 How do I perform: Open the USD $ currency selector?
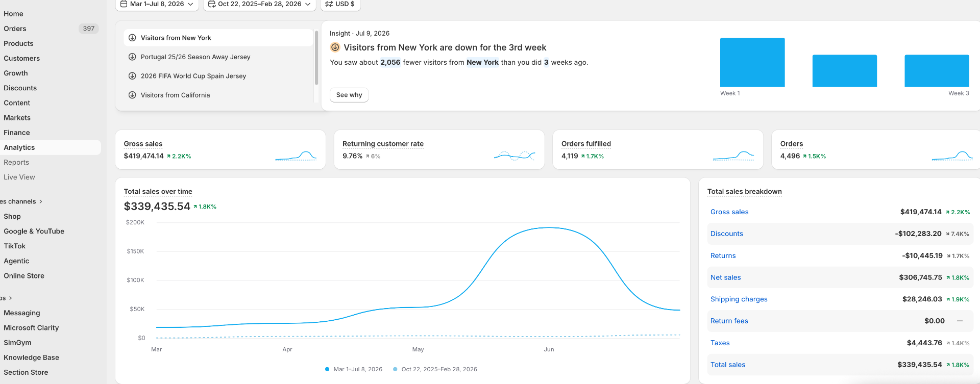tap(340, 4)
